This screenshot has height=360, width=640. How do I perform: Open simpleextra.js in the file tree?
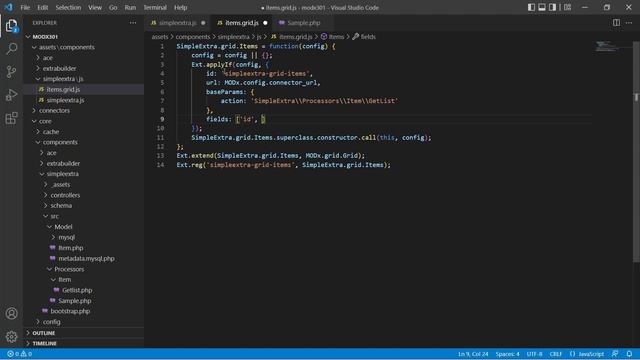point(83,100)
